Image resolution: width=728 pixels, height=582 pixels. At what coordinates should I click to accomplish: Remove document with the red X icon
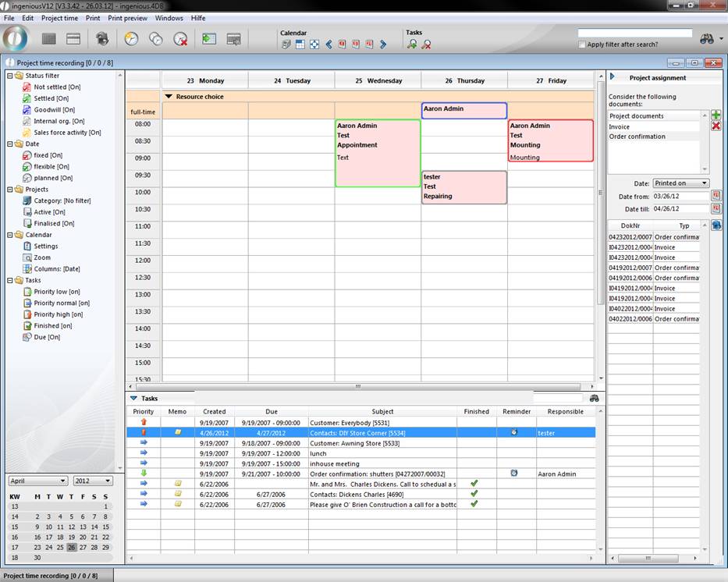point(716,126)
